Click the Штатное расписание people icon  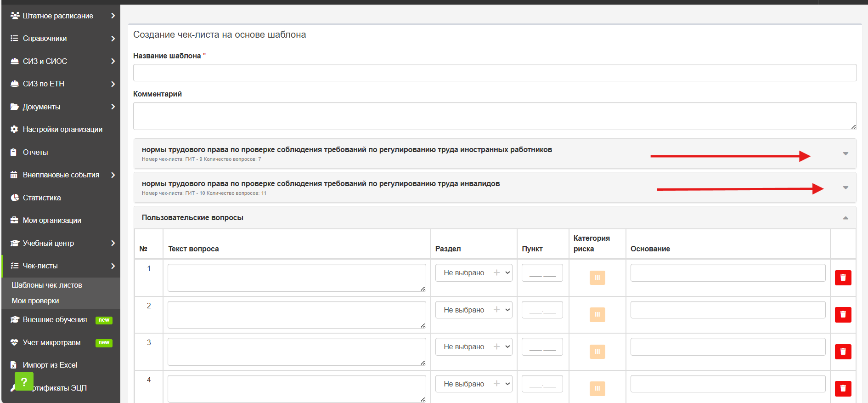[15, 16]
